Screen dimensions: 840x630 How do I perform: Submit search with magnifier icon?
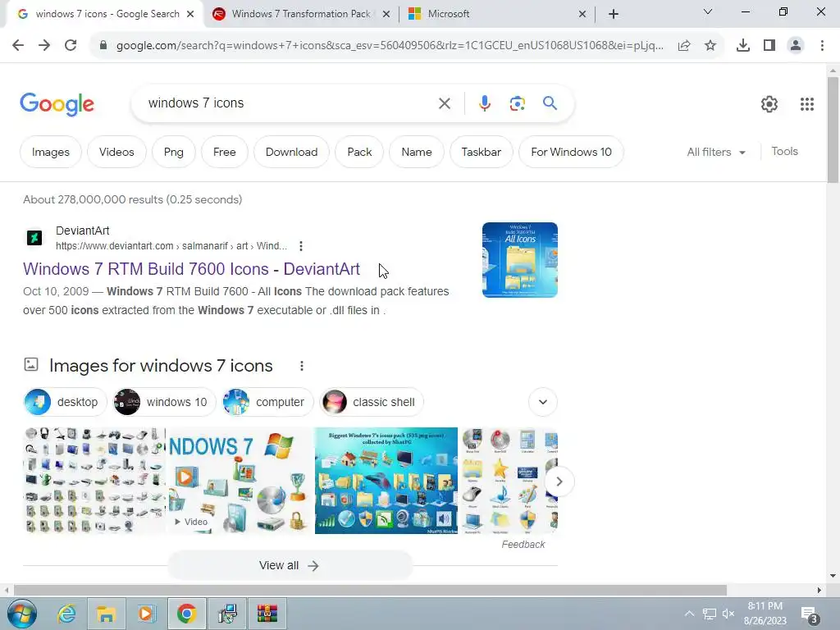[550, 103]
